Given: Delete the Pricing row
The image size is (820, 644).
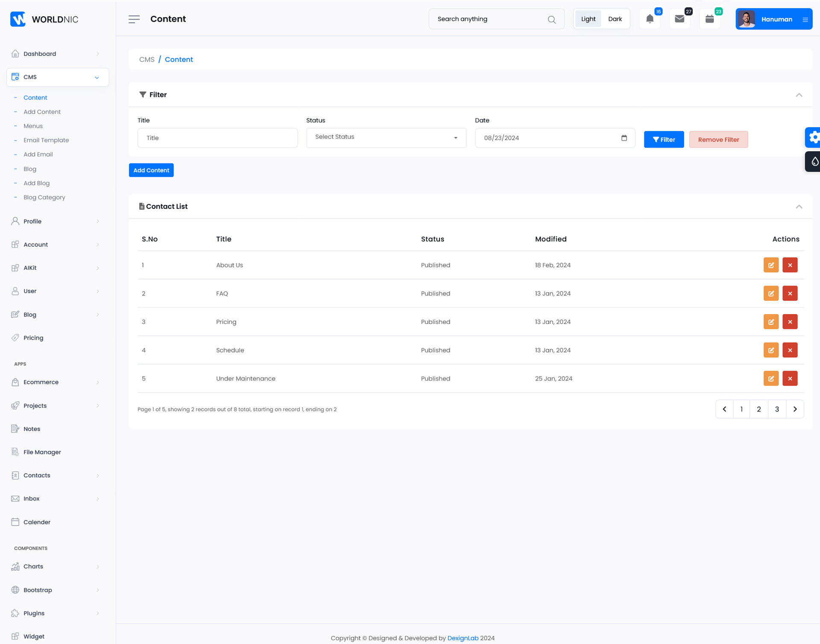Looking at the screenshot, I should (x=790, y=322).
